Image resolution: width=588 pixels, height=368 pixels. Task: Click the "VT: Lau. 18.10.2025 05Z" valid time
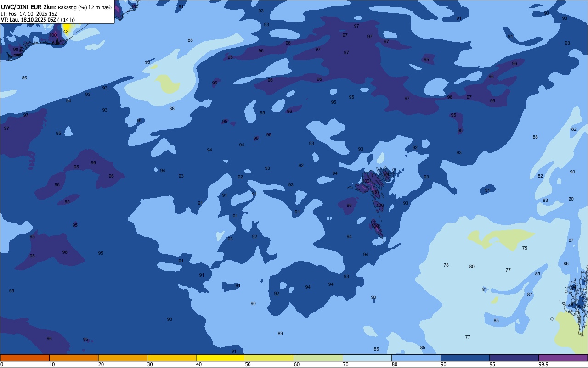coord(28,20)
